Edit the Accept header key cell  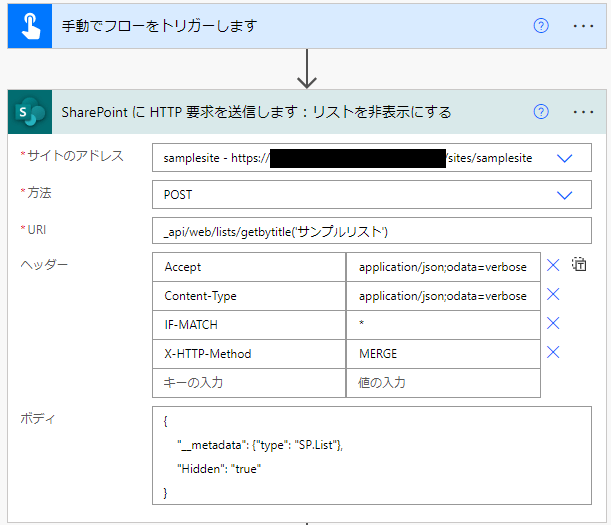(x=249, y=267)
